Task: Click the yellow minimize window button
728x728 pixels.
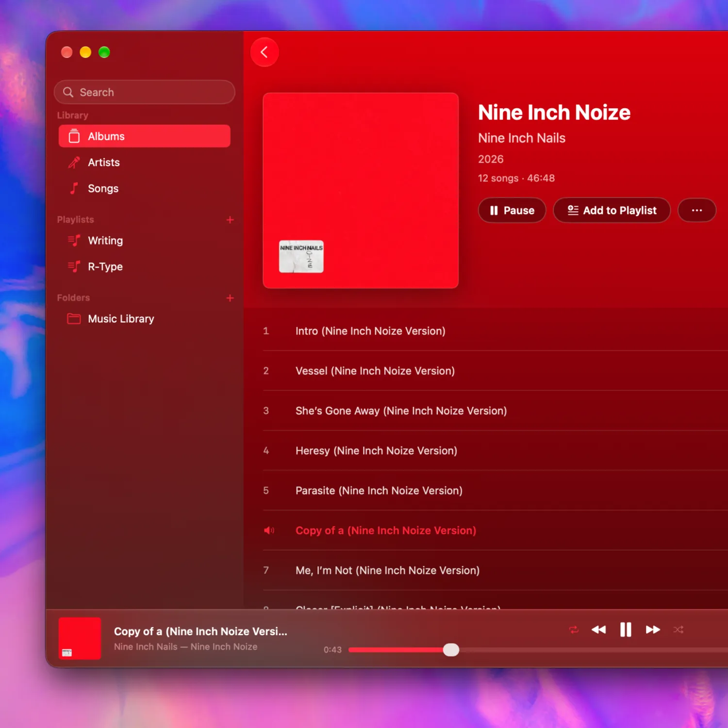Action: click(x=85, y=52)
